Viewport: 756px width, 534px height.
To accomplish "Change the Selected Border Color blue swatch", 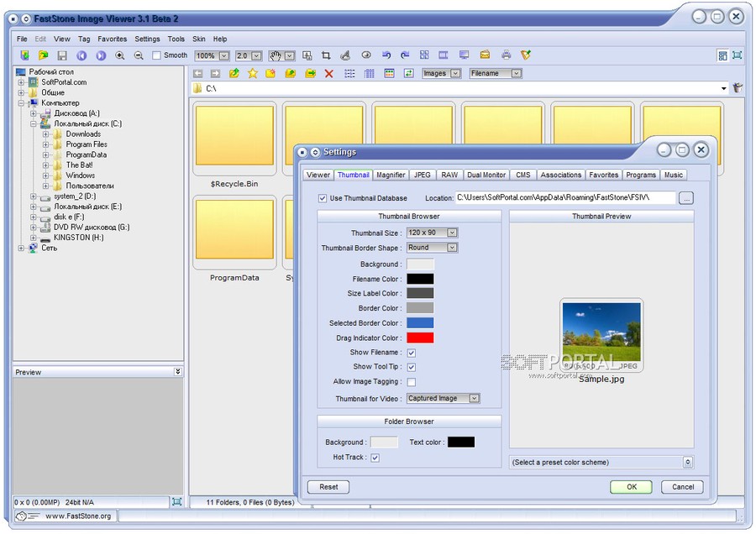I will [x=420, y=323].
